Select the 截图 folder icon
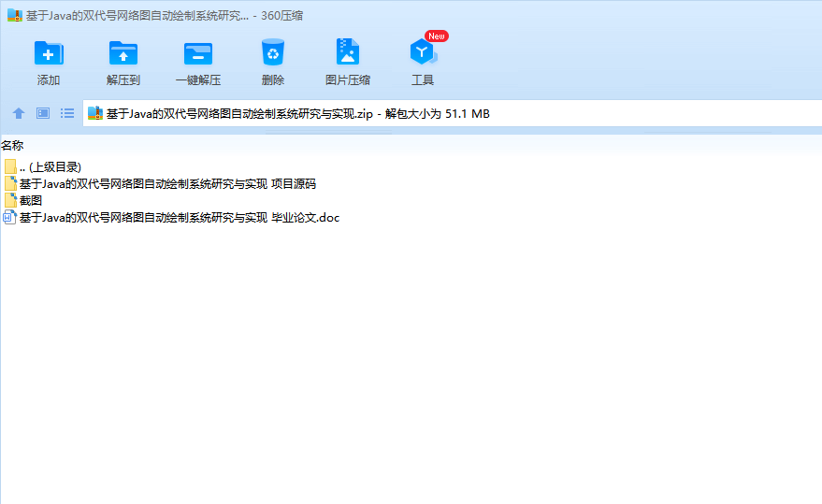Image resolution: width=822 pixels, height=504 pixels. (10, 200)
